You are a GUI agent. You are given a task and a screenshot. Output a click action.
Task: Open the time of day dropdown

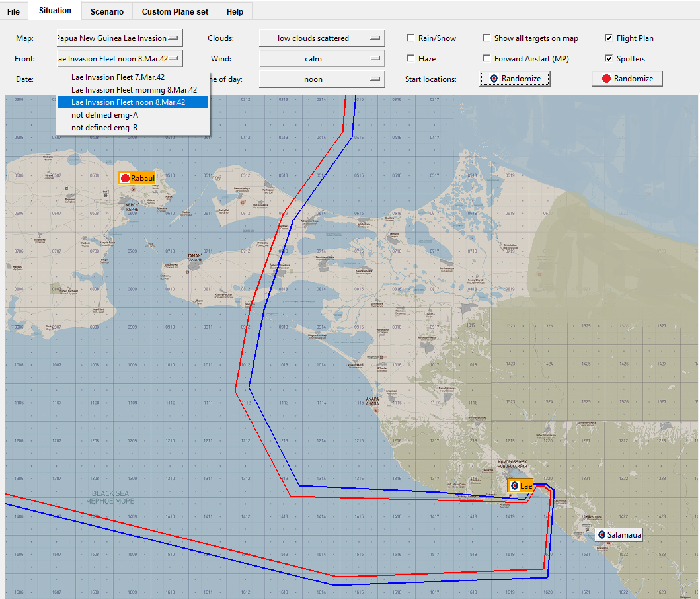322,79
